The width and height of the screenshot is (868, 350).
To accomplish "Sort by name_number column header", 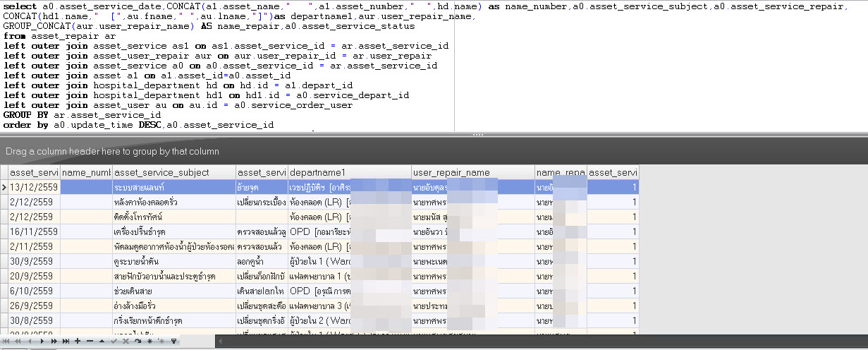I will pyautogui.click(x=86, y=172).
